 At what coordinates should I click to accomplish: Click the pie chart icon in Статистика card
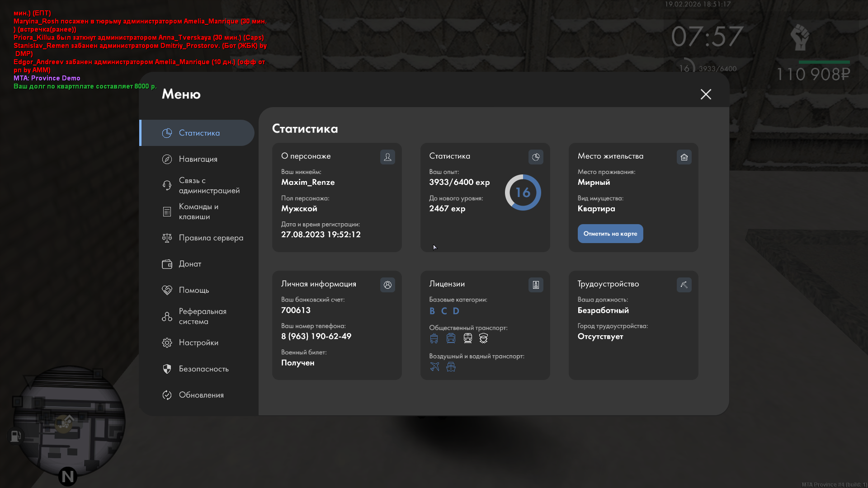[x=536, y=157]
